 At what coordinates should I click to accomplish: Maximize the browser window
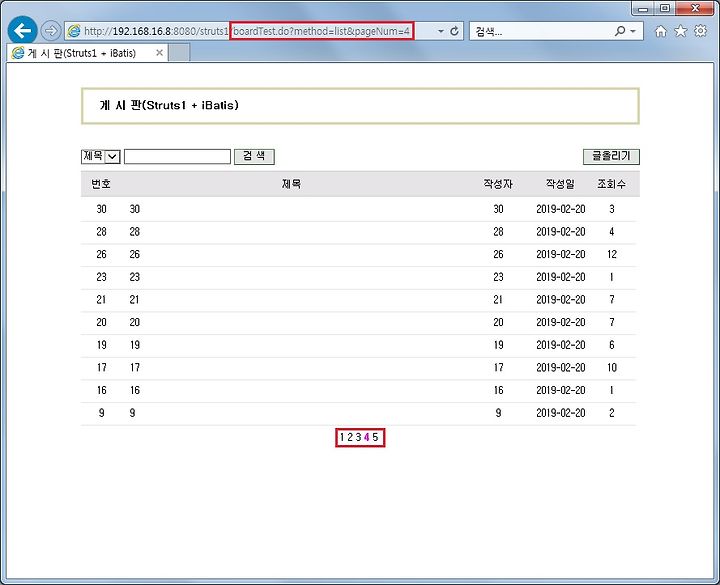tap(664, 8)
